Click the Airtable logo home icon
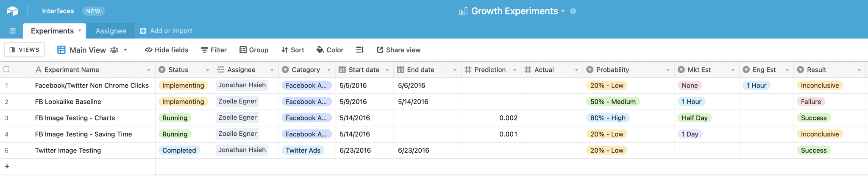Viewport: 868px width, 176px height. coord(12,11)
